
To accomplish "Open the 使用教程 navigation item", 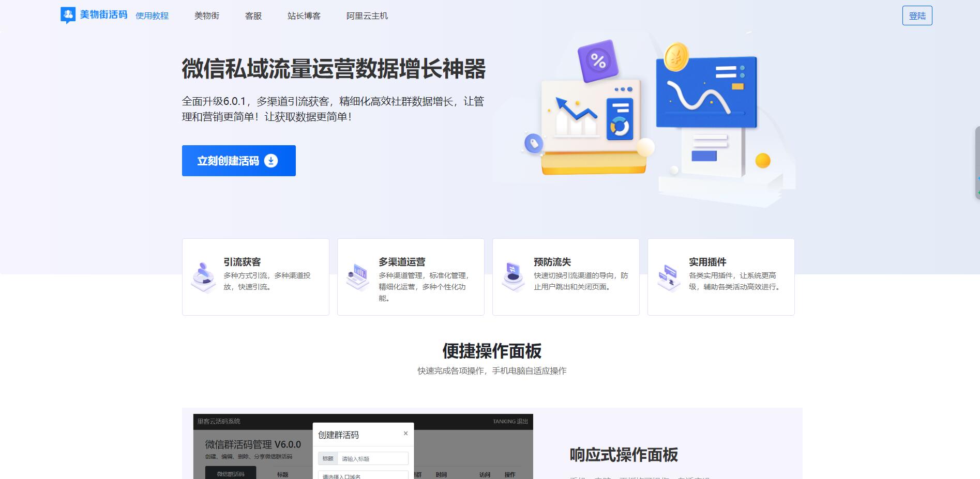I will (152, 16).
